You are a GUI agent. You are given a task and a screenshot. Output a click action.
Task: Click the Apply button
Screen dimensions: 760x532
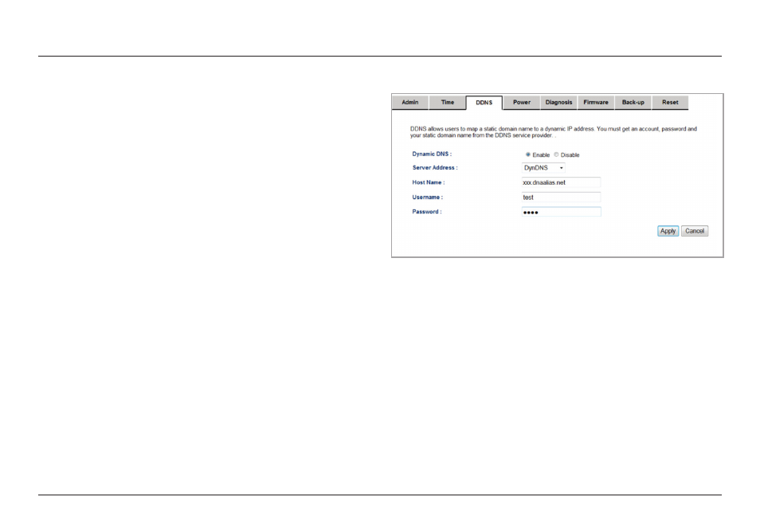click(668, 231)
